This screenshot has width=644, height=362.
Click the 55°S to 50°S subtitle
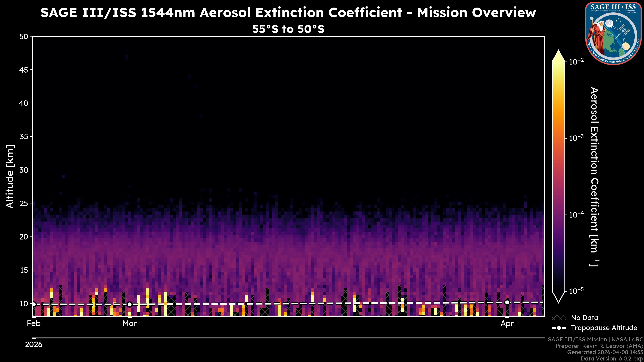pos(288,29)
